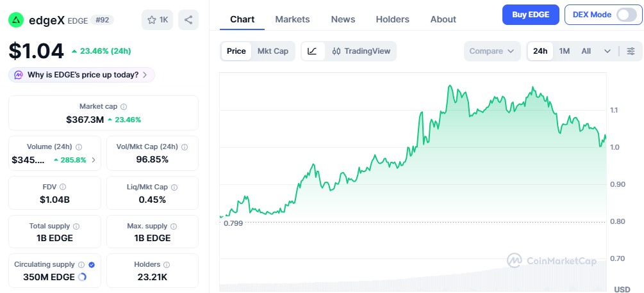
Task: Click the share icon button
Action: (188, 20)
